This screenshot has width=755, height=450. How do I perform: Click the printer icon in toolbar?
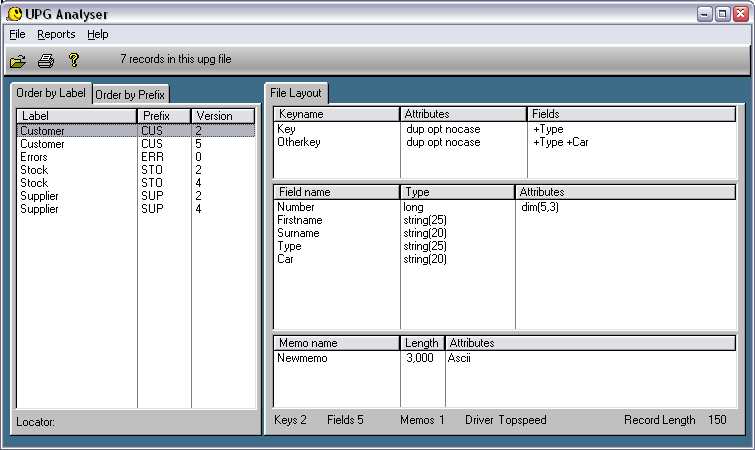[x=46, y=60]
